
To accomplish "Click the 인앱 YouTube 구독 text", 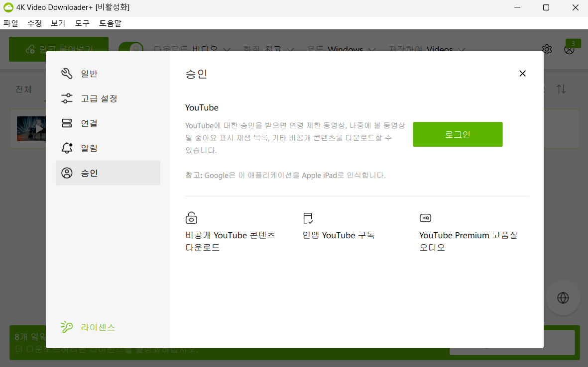I will [x=339, y=235].
